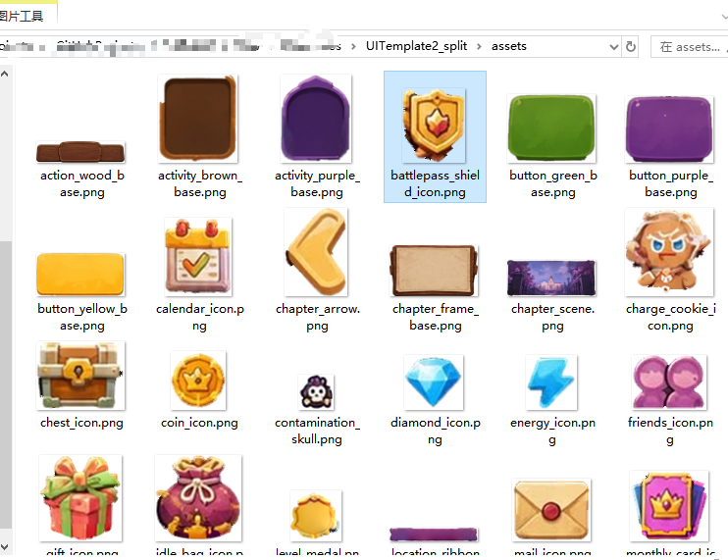Open the 图片工具 ribbon tab
Image resolution: width=728 pixels, height=560 pixels.
tap(22, 17)
